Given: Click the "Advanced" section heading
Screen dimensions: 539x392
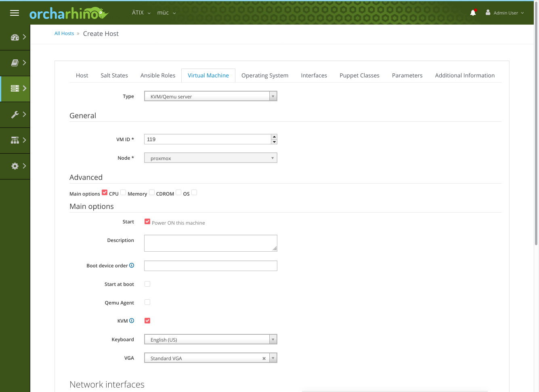Looking at the screenshot, I should pos(86,177).
